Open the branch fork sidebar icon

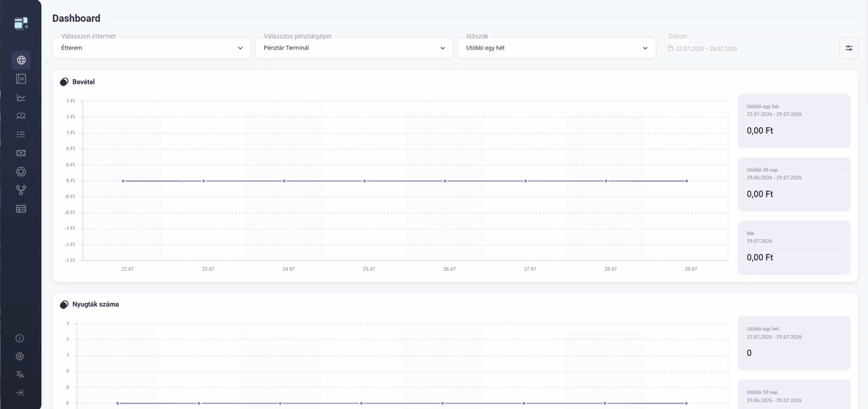click(x=21, y=190)
